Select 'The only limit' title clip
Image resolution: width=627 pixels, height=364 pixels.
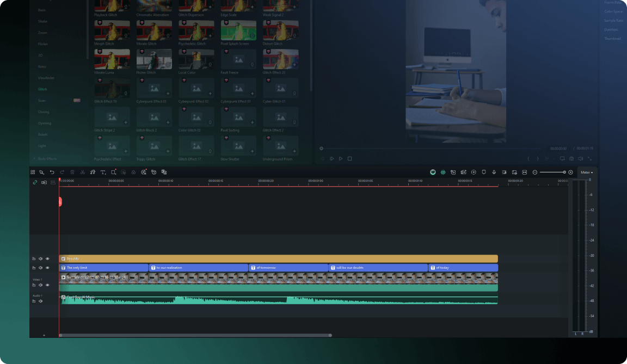[103, 268]
